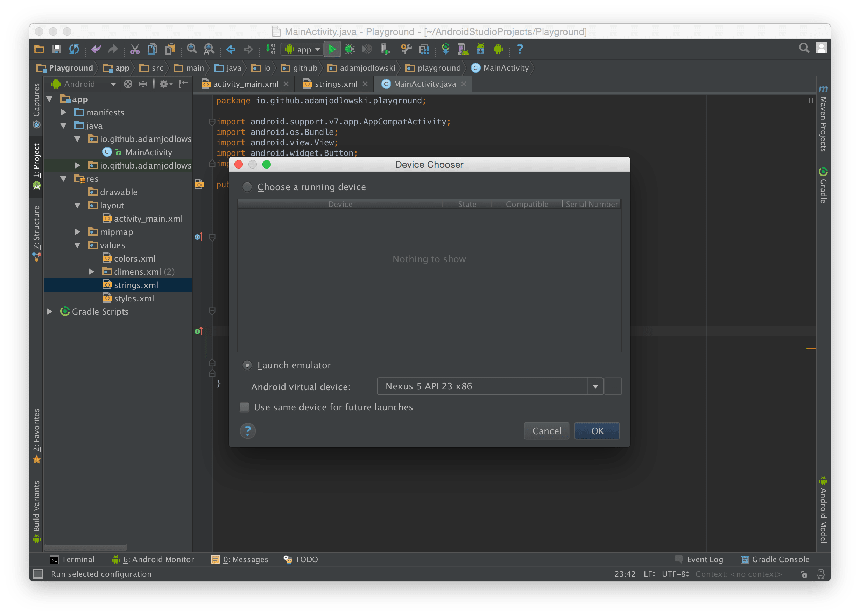Image resolution: width=860 pixels, height=616 pixels.
Task: Check Use same device for future launches
Action: click(245, 407)
